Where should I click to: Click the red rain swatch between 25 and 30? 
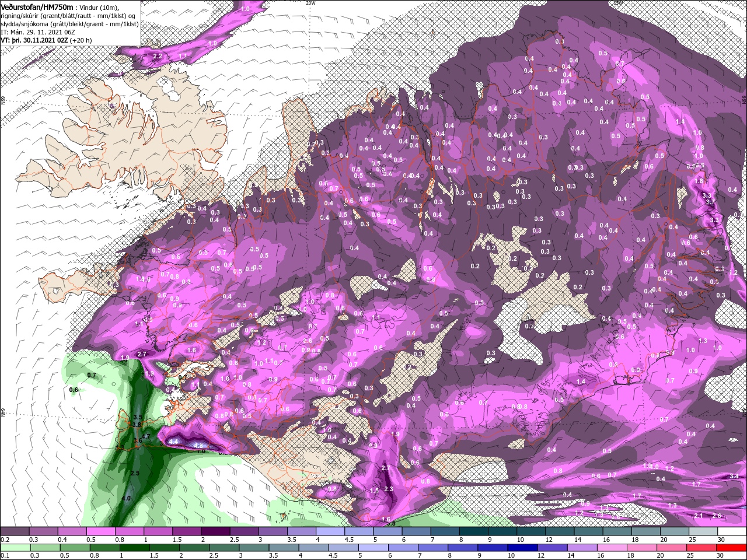pyautogui.click(x=703, y=548)
